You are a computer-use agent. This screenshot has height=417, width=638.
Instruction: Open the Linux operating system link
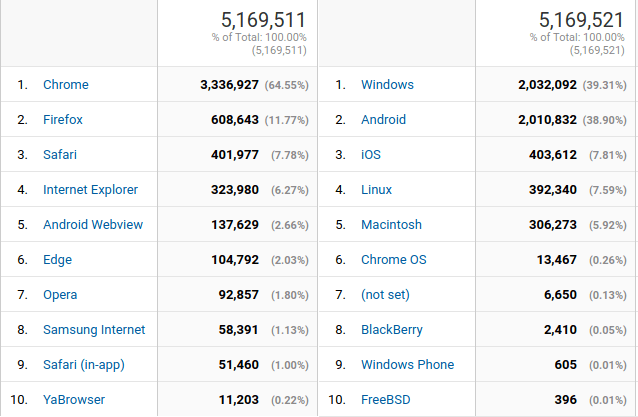click(x=376, y=190)
